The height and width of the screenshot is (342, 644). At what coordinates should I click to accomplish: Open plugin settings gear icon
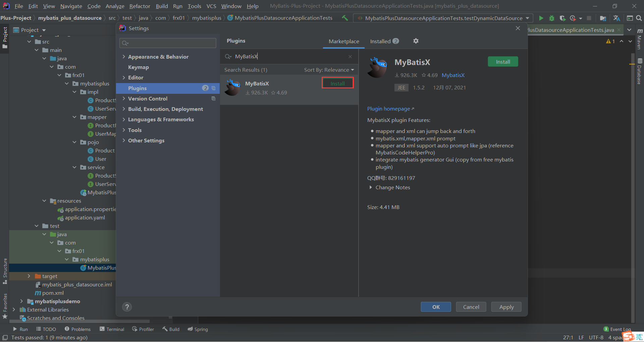pyautogui.click(x=416, y=41)
